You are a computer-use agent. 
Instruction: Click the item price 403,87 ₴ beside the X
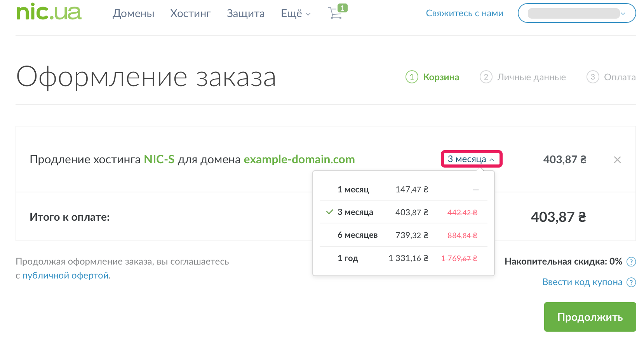pos(565,159)
